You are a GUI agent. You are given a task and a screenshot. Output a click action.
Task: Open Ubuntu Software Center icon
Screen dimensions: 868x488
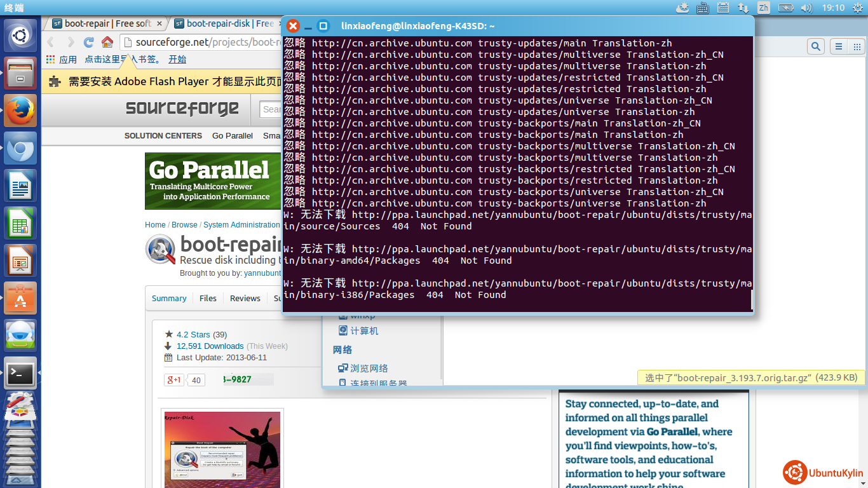(20, 299)
